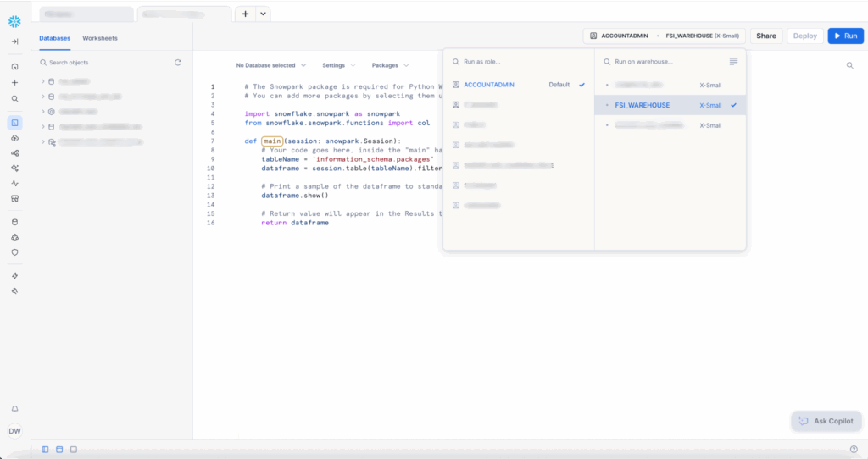
Task: Click the Run as role search field
Action: click(517, 62)
